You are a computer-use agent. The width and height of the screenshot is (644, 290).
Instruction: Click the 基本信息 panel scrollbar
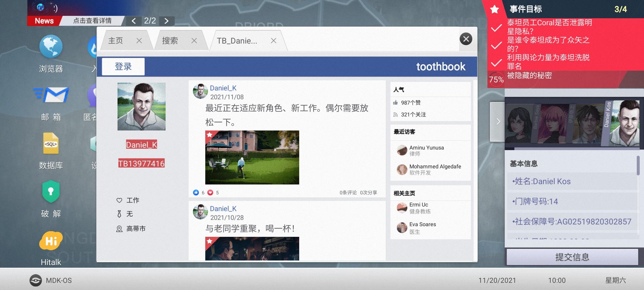point(638,165)
